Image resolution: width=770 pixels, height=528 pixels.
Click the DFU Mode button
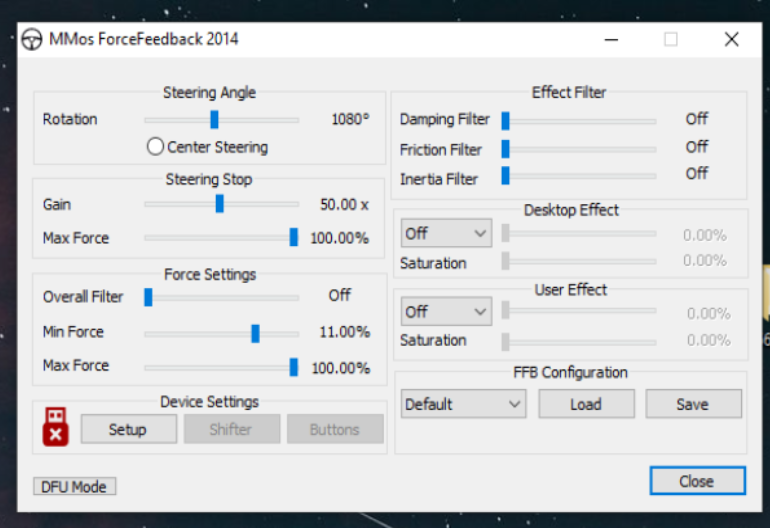(75, 487)
